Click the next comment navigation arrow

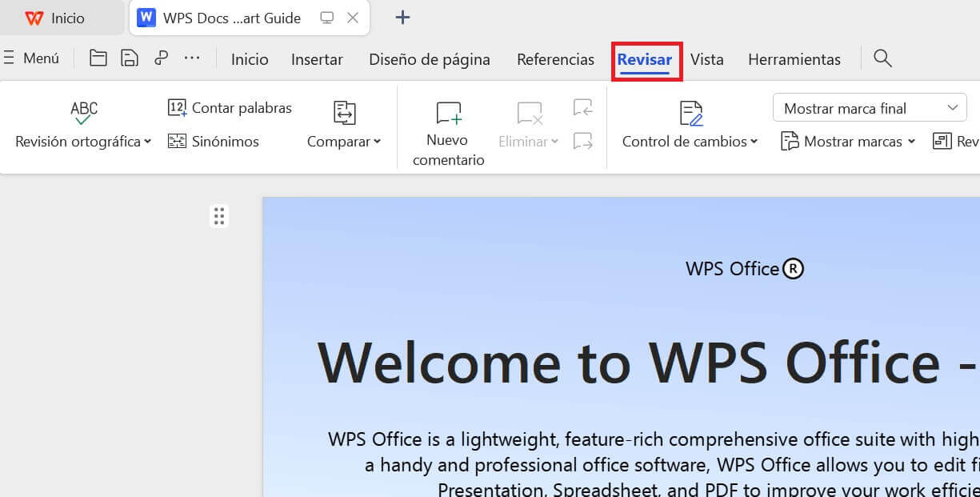pos(582,140)
